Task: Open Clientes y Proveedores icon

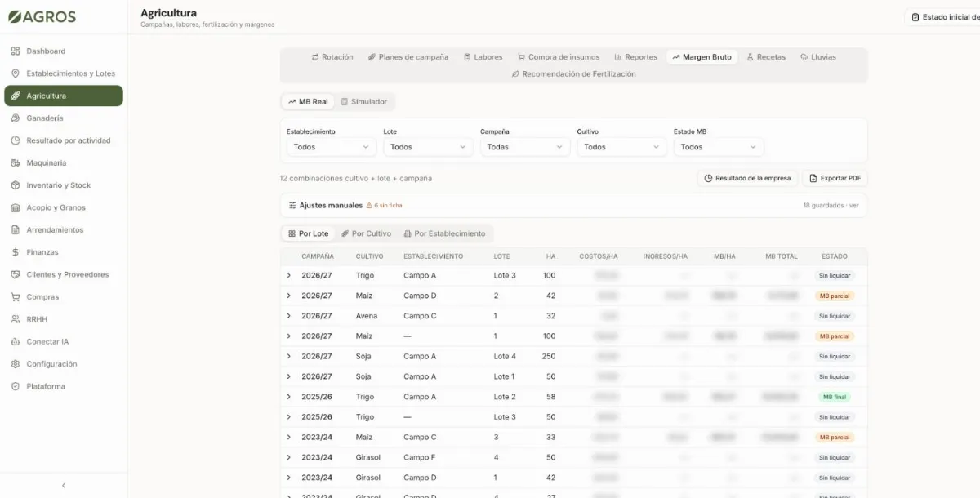Action: pos(16,274)
